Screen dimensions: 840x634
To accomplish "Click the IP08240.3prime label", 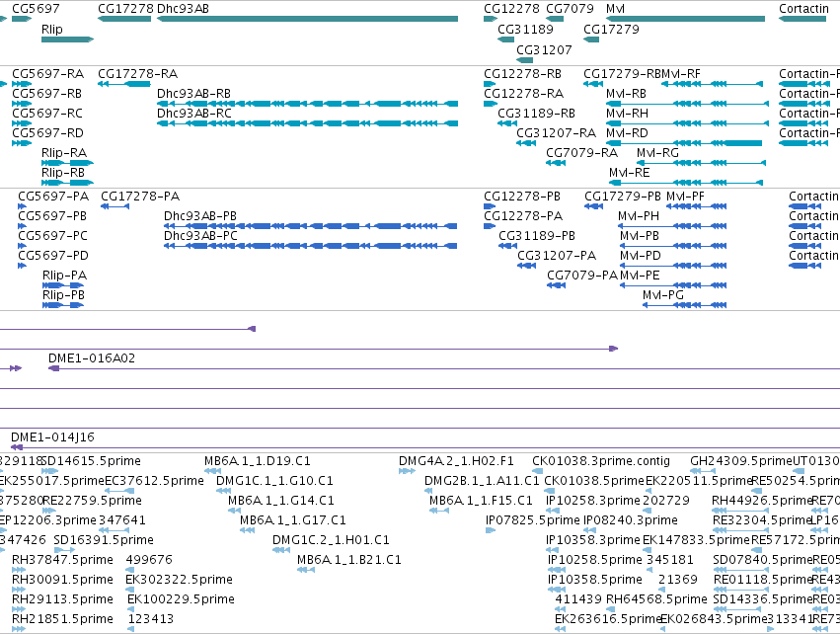I will coord(631,519).
